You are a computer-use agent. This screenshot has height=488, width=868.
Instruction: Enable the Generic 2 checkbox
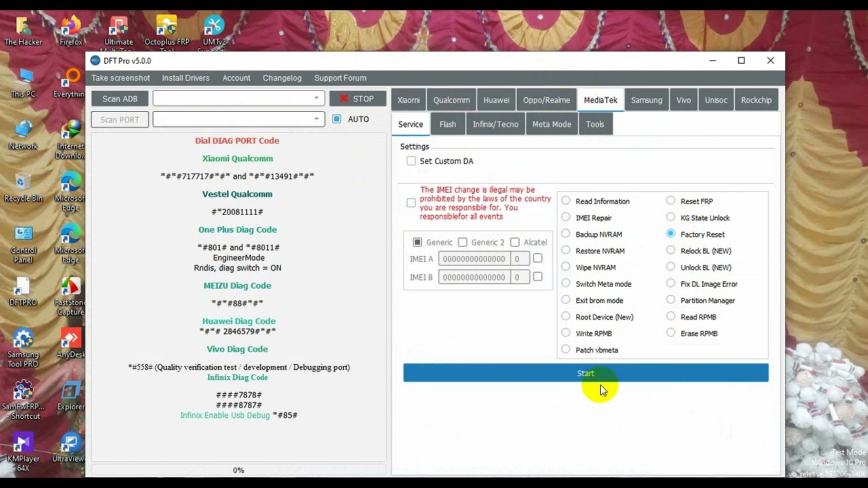(x=462, y=242)
